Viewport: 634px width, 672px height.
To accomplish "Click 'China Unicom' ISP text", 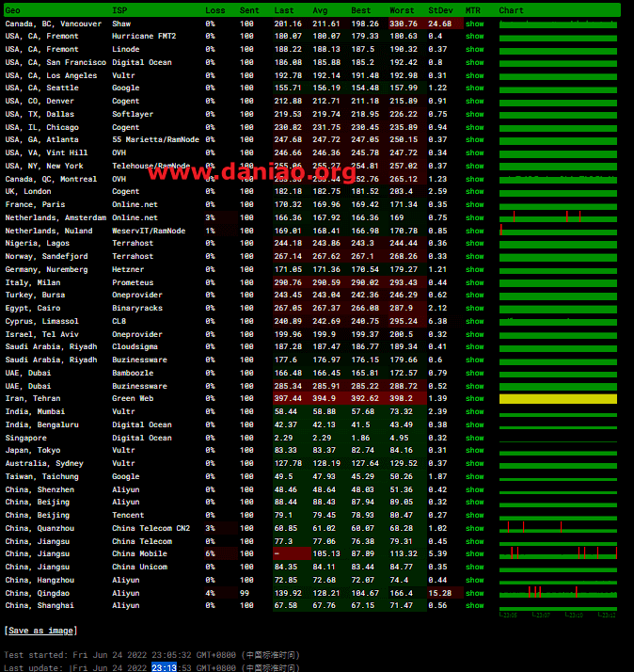I will pos(139,567).
